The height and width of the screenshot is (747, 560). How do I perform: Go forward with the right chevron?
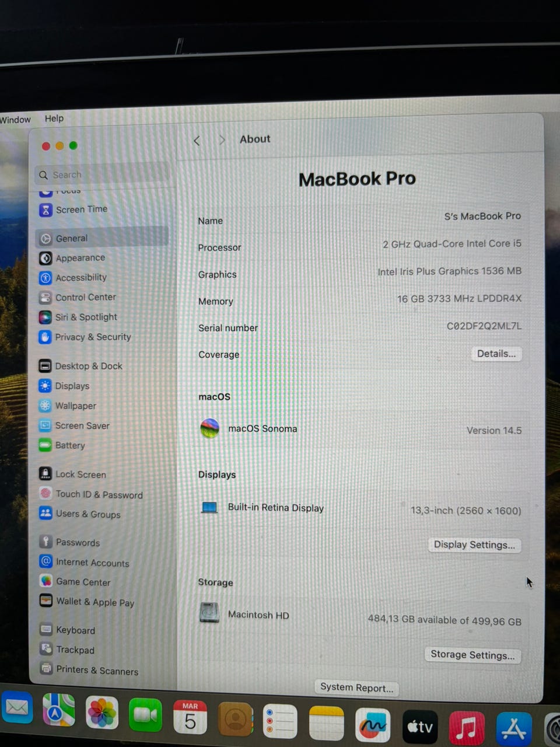click(222, 140)
